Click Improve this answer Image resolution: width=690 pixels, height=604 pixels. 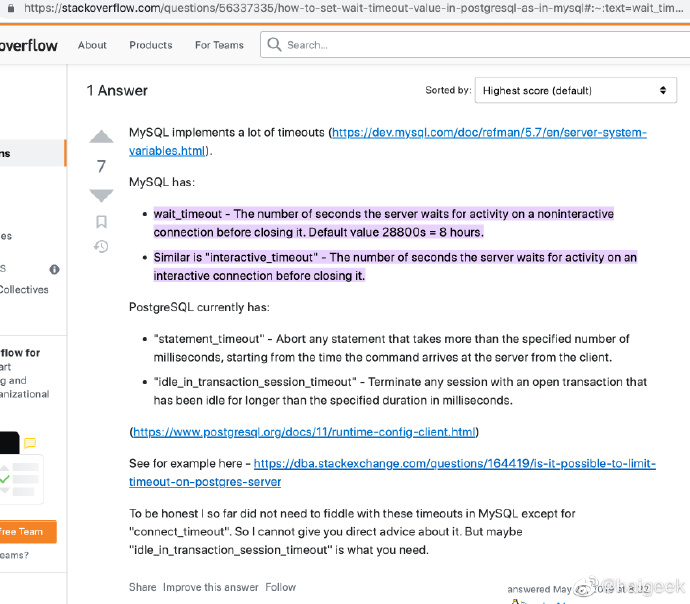point(210,587)
